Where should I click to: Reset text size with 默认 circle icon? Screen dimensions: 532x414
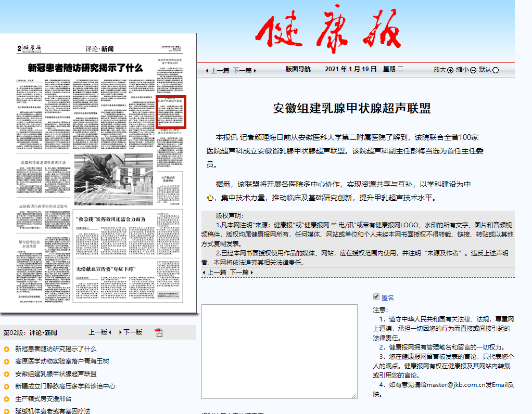[x=496, y=70]
